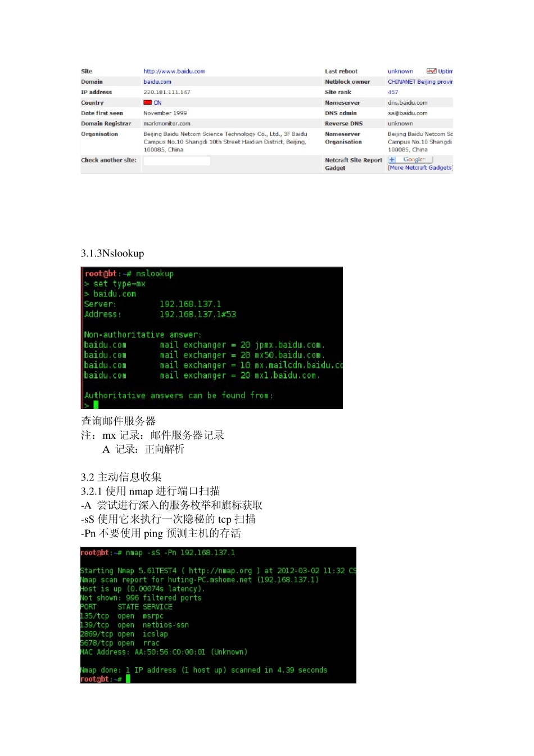The height and width of the screenshot is (756, 534).
Task: Click the PORT STATE SERVICE header row
Action: point(126,607)
